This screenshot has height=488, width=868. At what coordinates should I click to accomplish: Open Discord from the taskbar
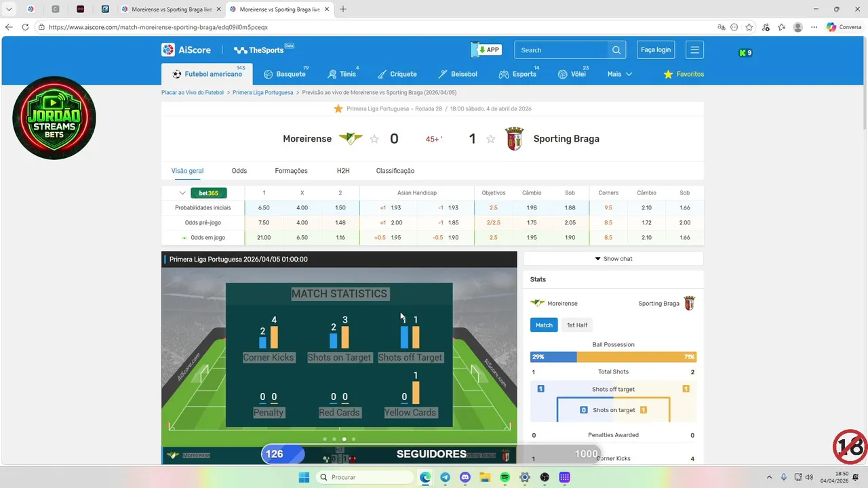pos(465,477)
